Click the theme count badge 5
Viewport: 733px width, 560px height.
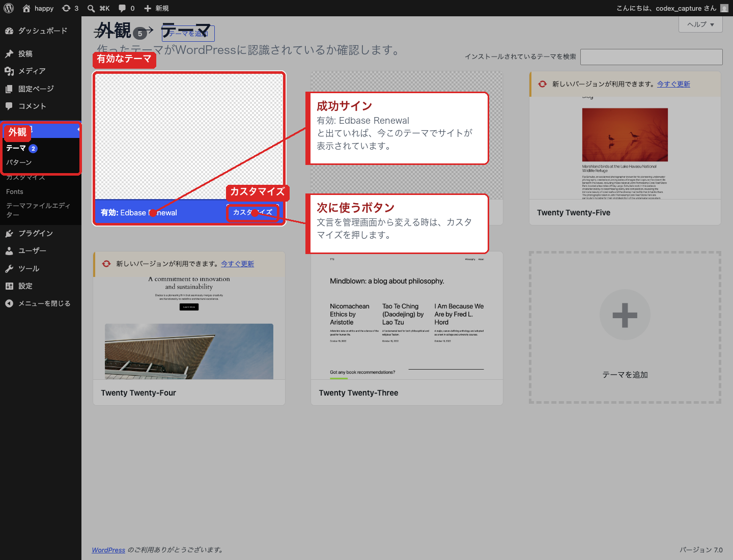pos(140,34)
